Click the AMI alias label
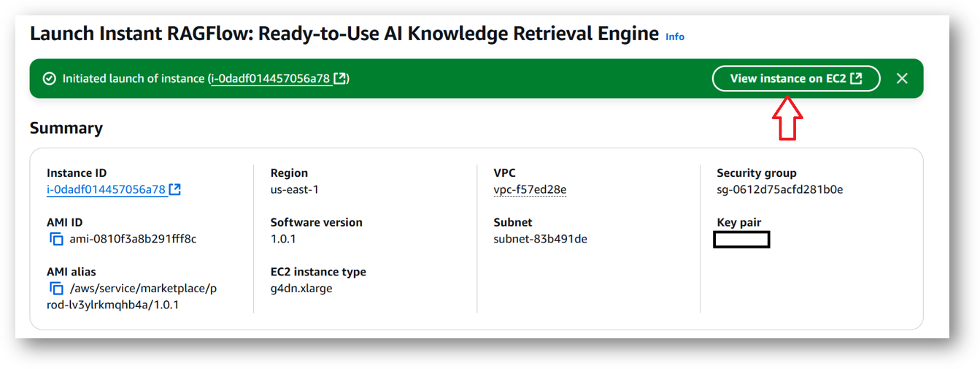The width and height of the screenshot is (980, 369). pyautogui.click(x=72, y=272)
